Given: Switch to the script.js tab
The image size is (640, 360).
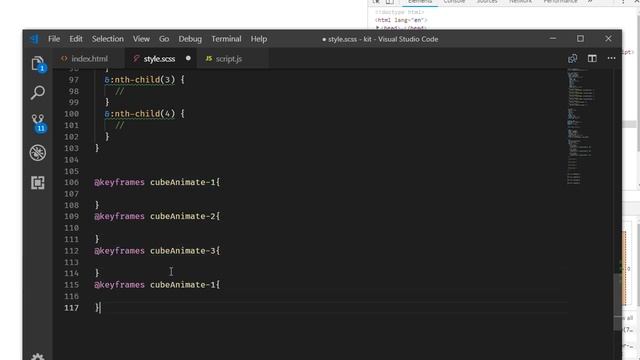Looking at the screenshot, I should click(229, 59).
